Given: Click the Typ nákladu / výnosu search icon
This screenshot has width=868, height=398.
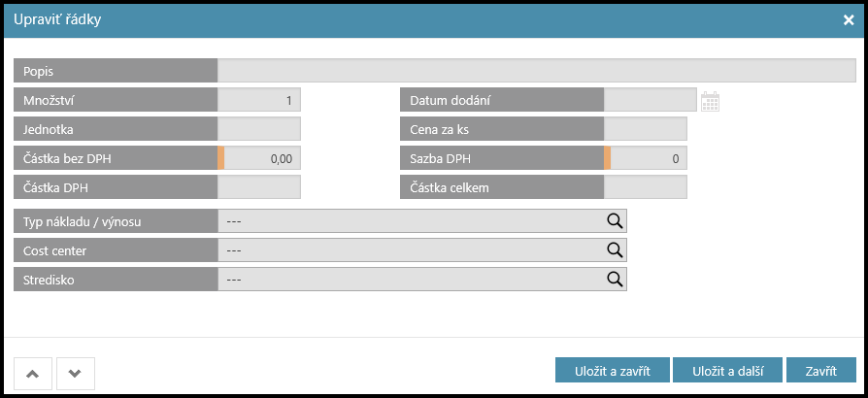Looking at the screenshot, I should coord(614,221).
